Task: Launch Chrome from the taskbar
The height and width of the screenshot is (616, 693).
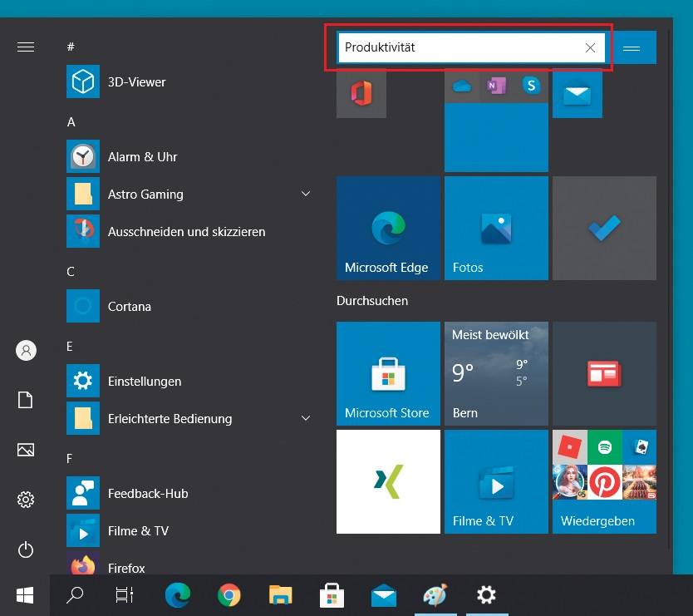Action: click(229, 594)
